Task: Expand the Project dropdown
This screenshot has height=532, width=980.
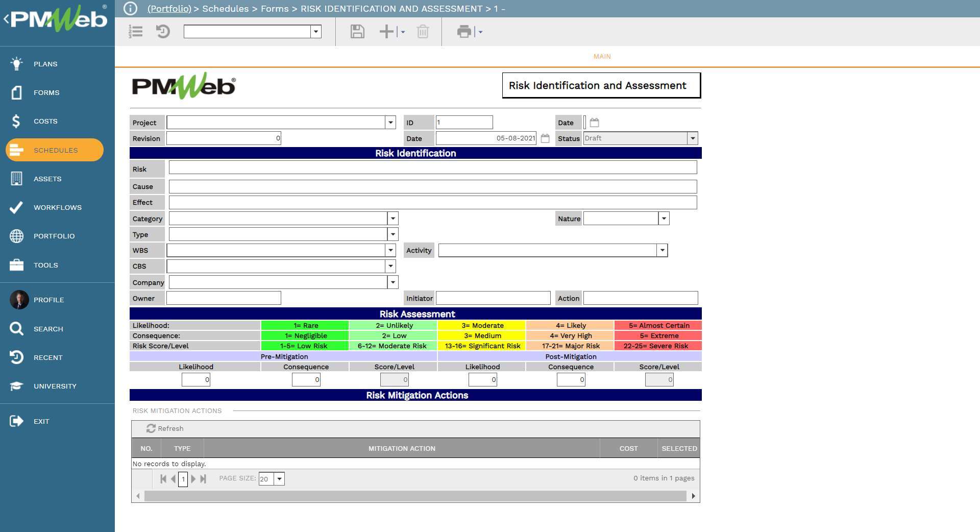Action: click(390, 123)
